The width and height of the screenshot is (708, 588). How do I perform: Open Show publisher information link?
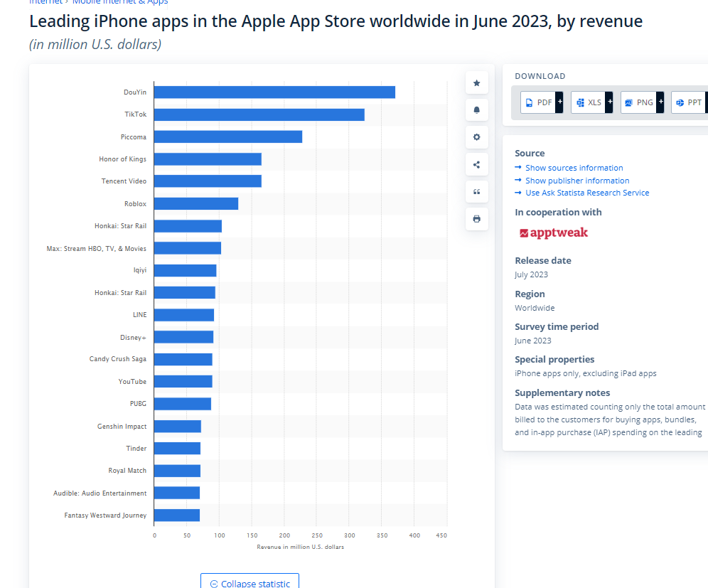coord(577,181)
